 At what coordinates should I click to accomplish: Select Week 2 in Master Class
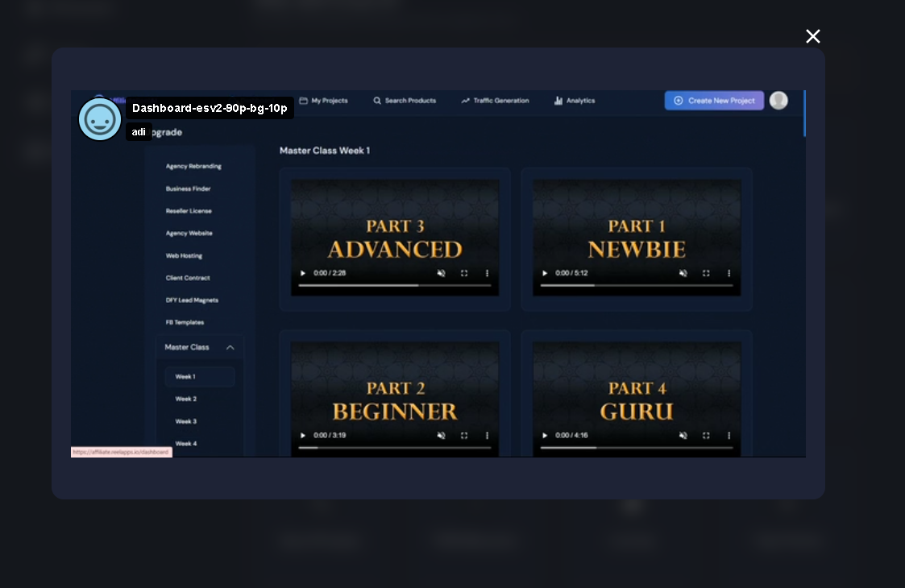tap(186, 399)
